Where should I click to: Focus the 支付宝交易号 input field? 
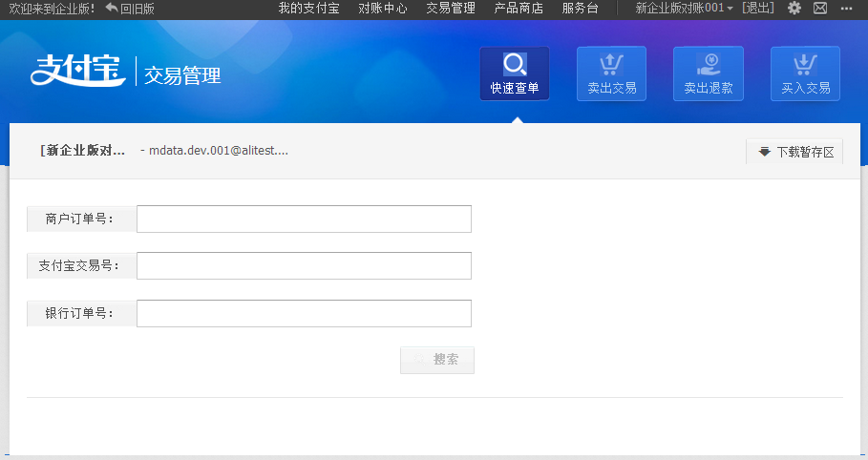(x=304, y=265)
